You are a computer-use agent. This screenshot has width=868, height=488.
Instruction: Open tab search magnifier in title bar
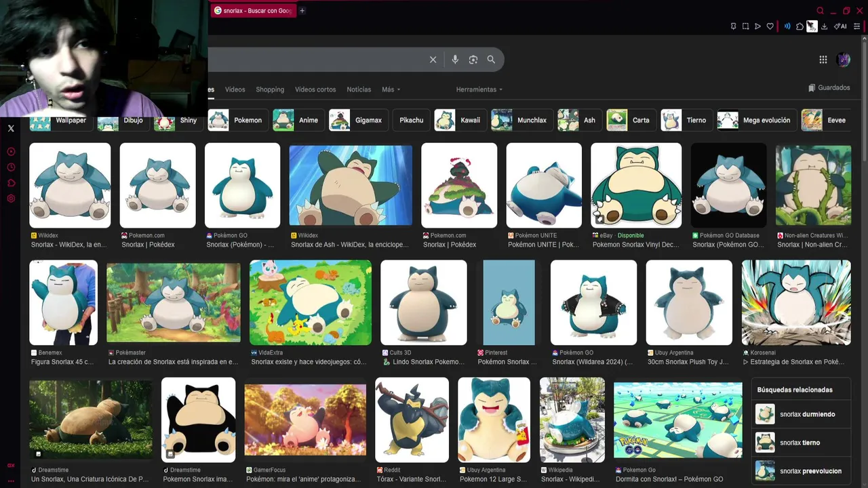coord(820,10)
